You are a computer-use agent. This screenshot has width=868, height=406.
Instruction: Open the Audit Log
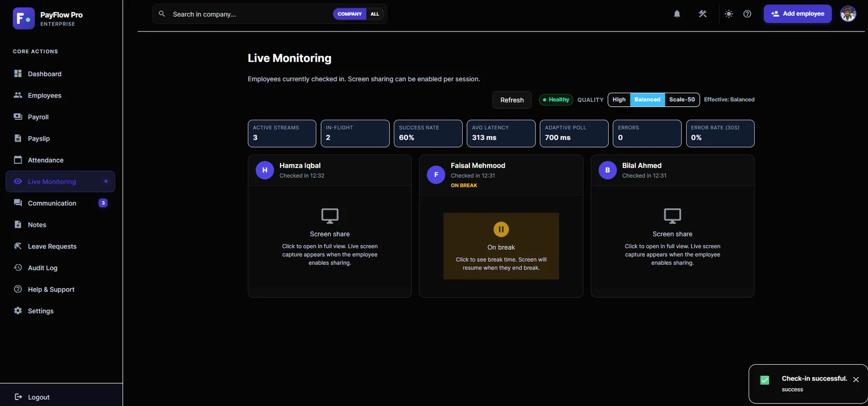(60, 268)
